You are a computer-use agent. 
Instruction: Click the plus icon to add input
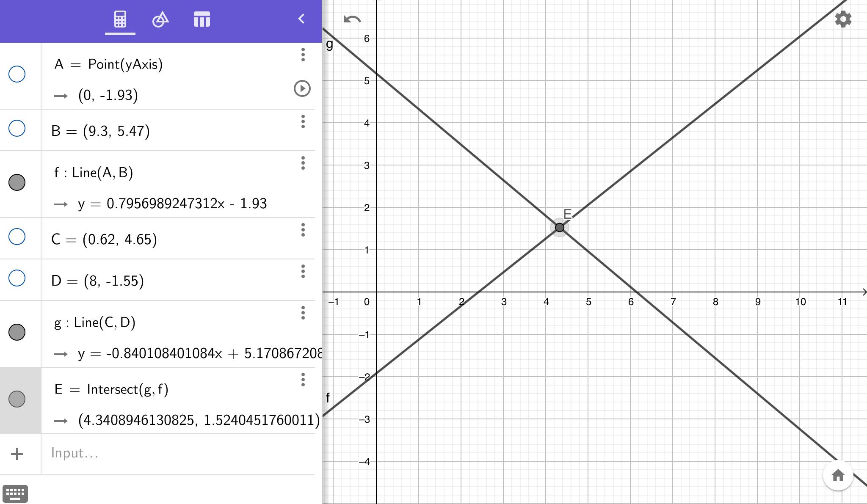tap(17, 453)
